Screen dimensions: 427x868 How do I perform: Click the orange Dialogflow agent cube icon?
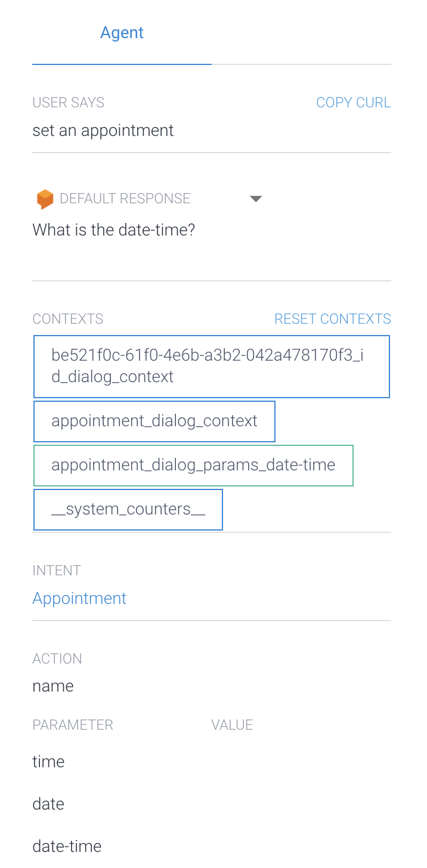(45, 198)
